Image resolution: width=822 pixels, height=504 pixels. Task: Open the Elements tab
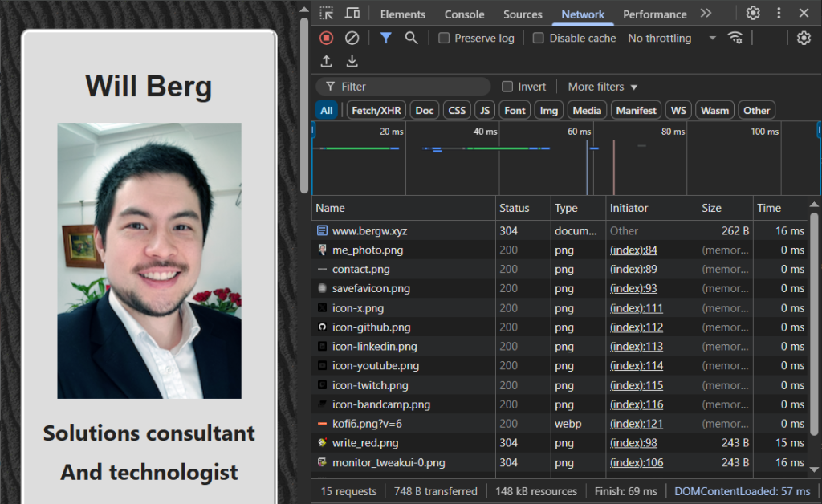coord(403,14)
